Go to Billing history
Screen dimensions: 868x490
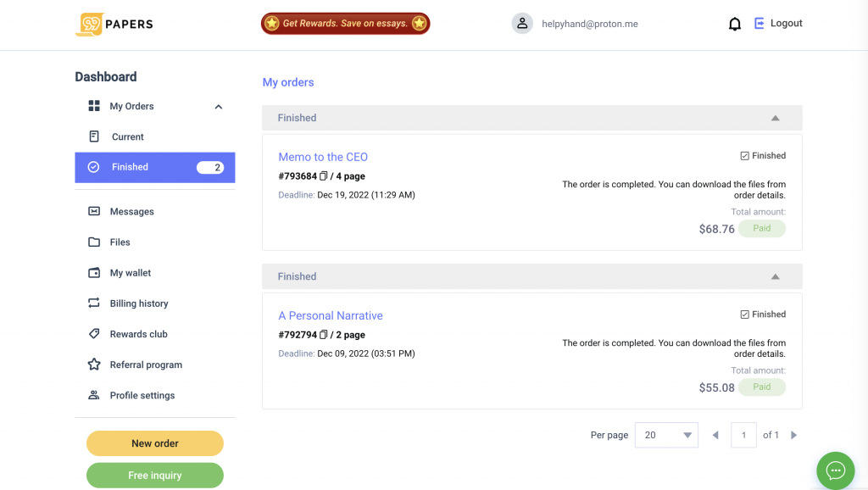tap(138, 303)
